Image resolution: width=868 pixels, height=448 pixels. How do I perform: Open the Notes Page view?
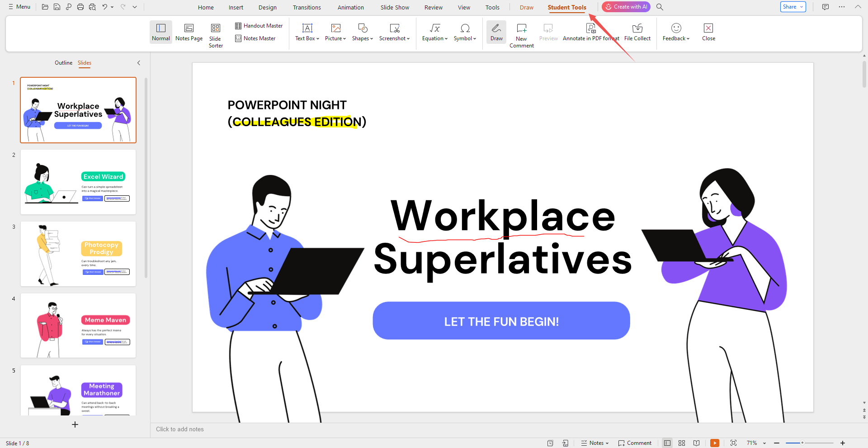[x=189, y=32]
